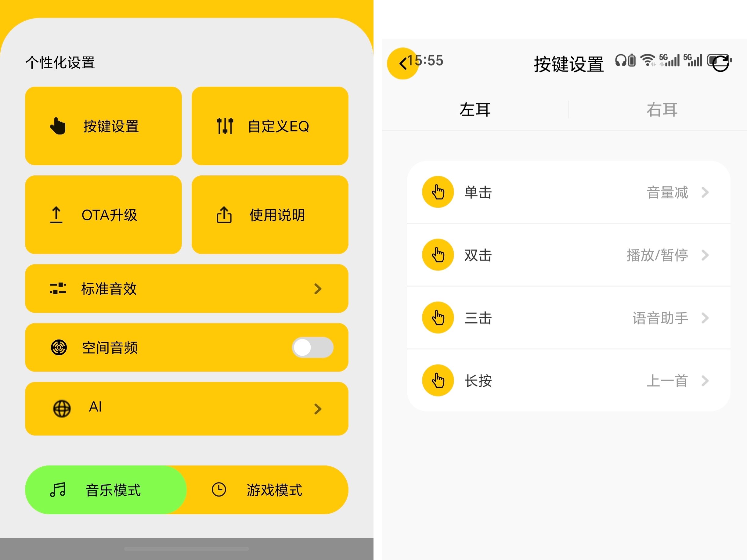
Task: Open 双击 action chevron showing 播放/暂停
Action: click(x=705, y=255)
